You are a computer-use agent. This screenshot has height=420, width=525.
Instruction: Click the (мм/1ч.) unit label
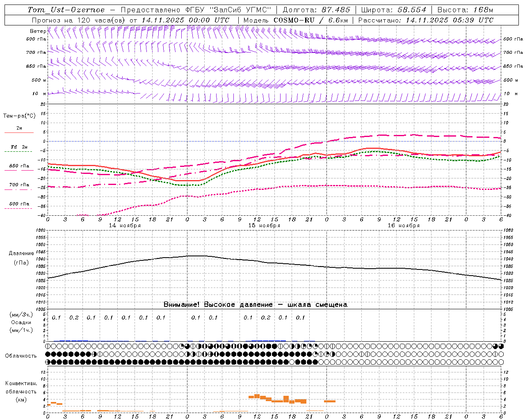[21, 330]
